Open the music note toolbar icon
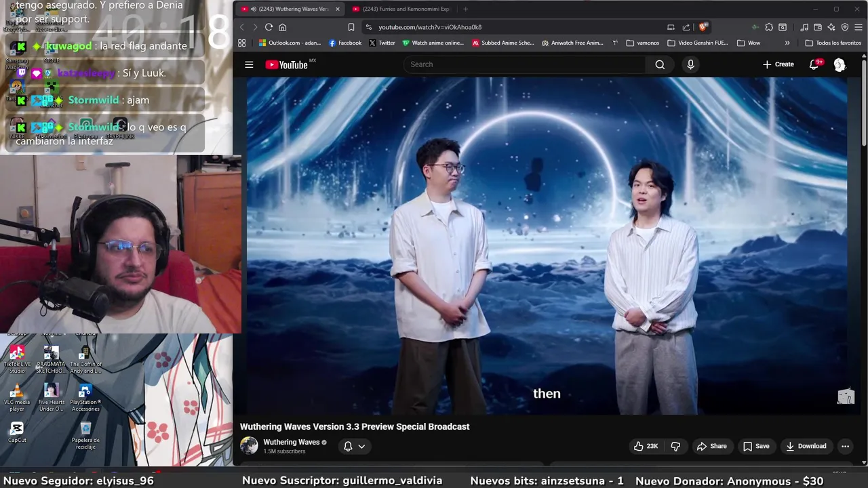This screenshot has height=488, width=868. [804, 27]
